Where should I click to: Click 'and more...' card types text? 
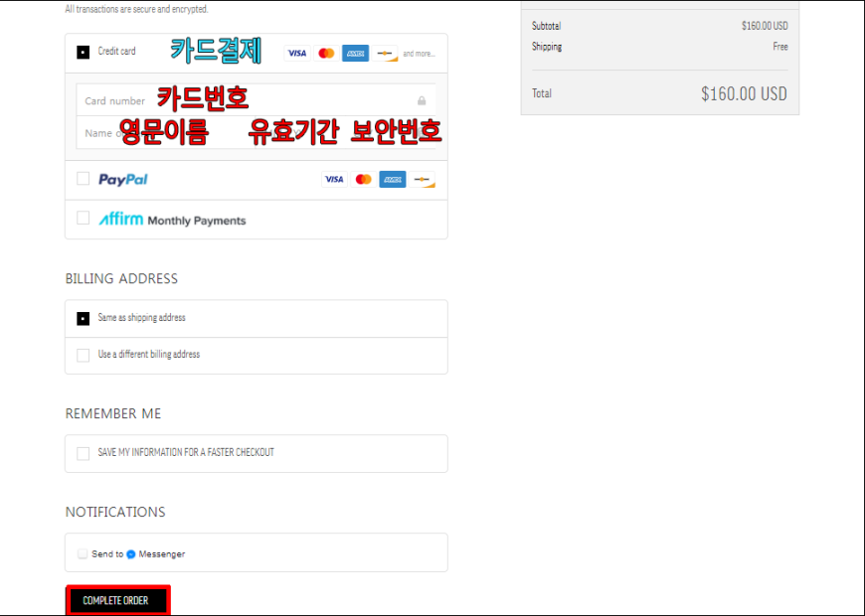(419, 54)
